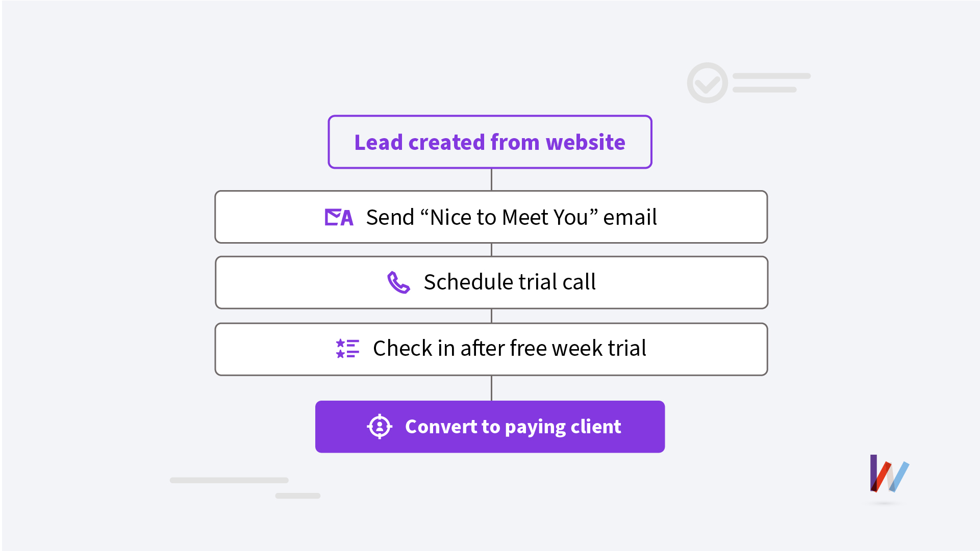Click the star checklist icon

pyautogui.click(x=347, y=349)
